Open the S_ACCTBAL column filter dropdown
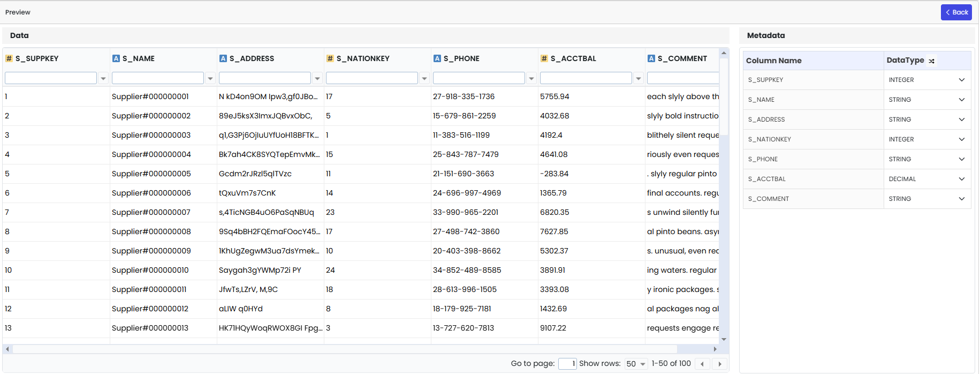The width and height of the screenshot is (980, 374). point(639,78)
